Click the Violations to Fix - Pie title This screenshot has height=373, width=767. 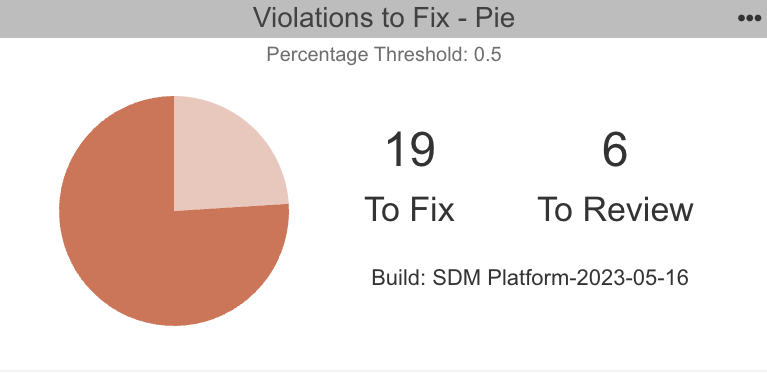[384, 18]
